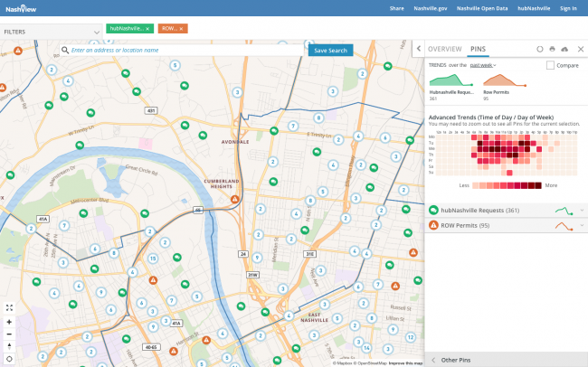Image resolution: width=588 pixels, height=367 pixels.
Task: Click the cloud download icon
Action: pos(564,49)
